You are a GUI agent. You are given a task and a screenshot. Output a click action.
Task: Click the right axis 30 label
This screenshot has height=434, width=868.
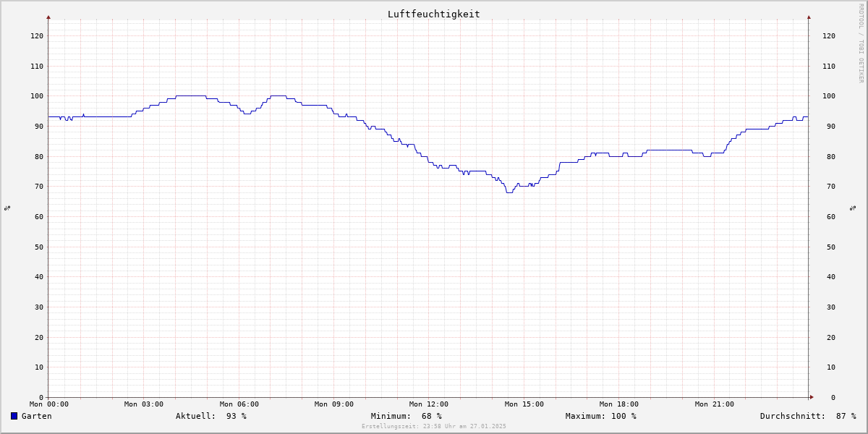pos(831,307)
